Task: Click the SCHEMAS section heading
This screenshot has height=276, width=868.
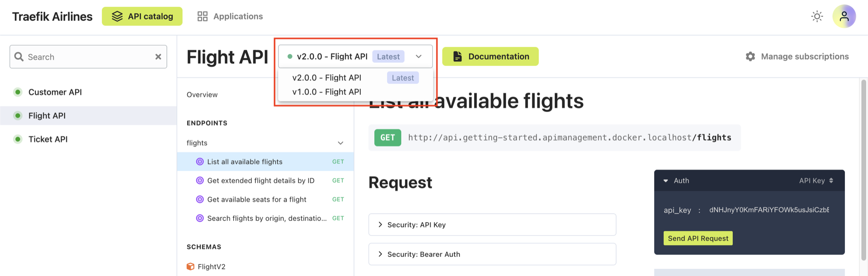Action: [x=204, y=247]
